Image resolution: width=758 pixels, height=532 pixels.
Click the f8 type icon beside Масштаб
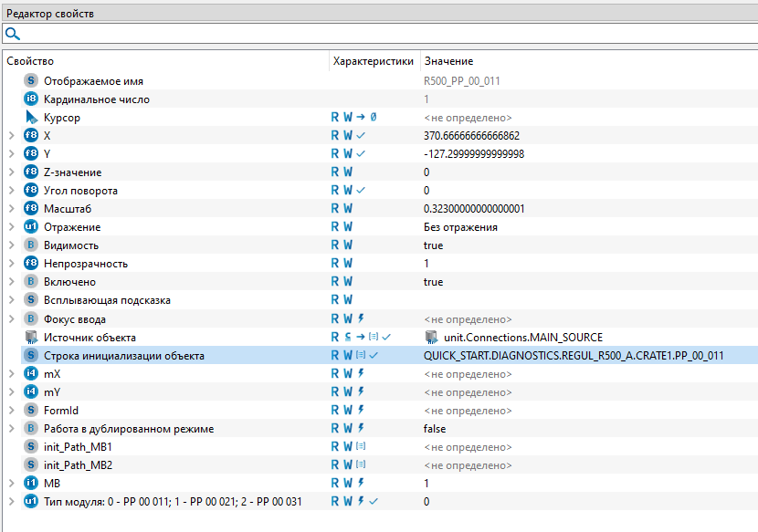click(x=31, y=209)
